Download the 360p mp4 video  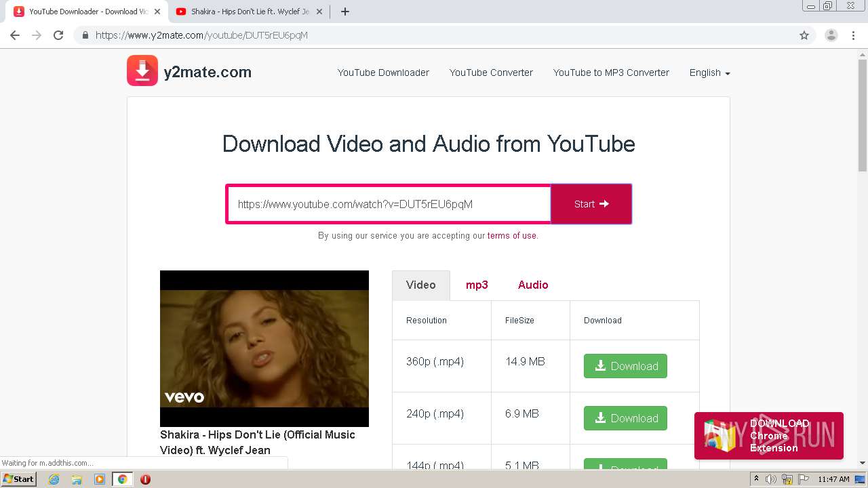[625, 366]
